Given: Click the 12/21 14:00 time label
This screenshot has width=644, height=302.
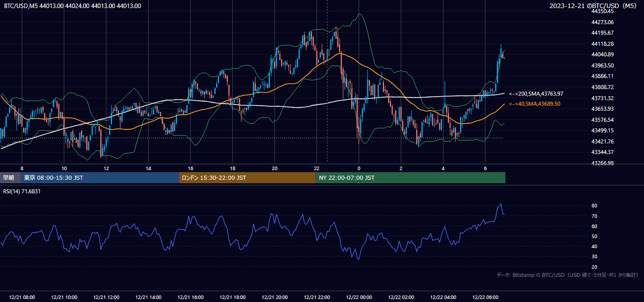Looking at the screenshot, I should [x=148, y=297].
